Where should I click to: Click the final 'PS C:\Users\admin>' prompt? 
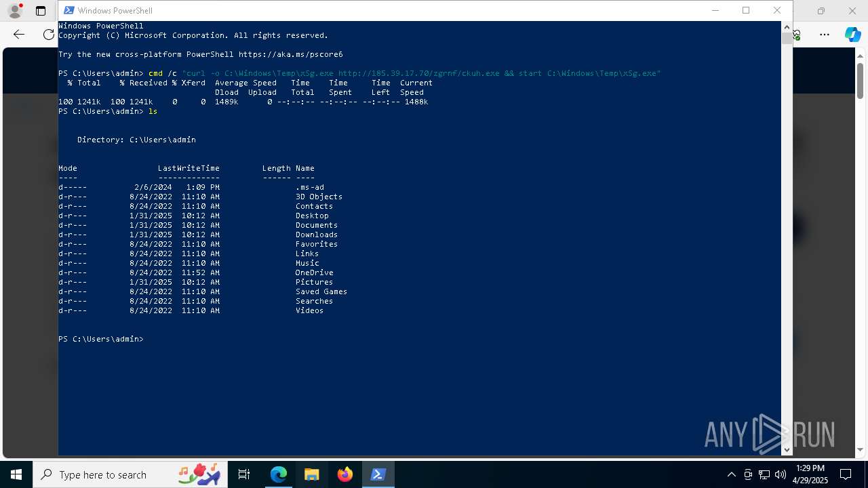click(x=101, y=339)
